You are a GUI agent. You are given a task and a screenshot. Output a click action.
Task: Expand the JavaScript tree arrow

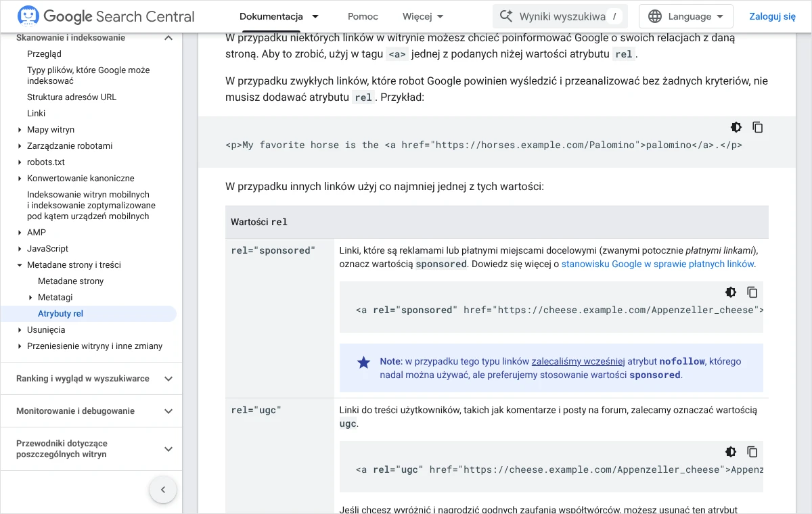coord(20,249)
